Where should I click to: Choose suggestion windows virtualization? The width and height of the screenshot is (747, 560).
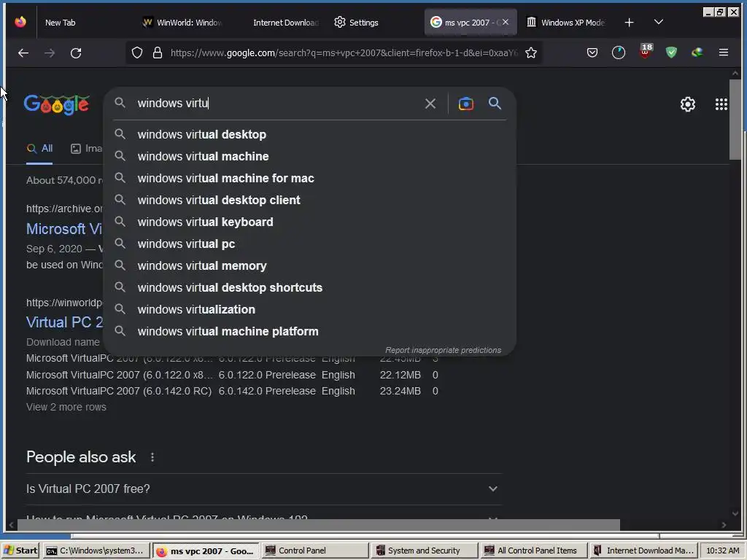(309, 309)
